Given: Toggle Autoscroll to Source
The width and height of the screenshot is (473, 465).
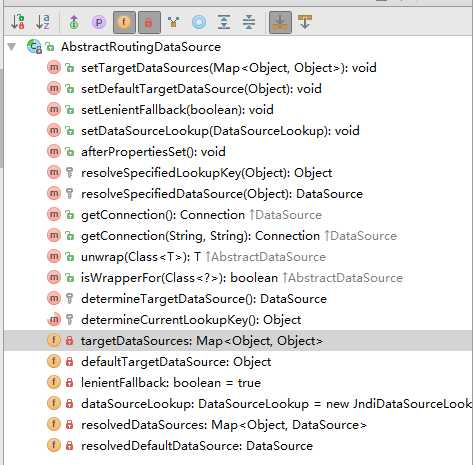Looking at the screenshot, I should click(280, 22).
